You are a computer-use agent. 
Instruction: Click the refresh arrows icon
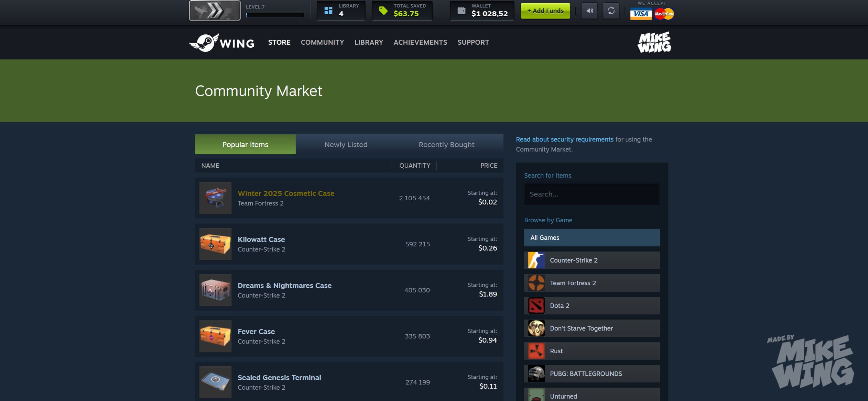(x=611, y=11)
